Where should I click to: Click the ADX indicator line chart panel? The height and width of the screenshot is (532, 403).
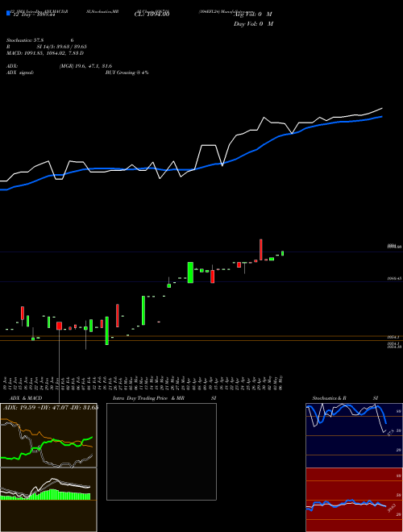pyautogui.click(x=48, y=435)
